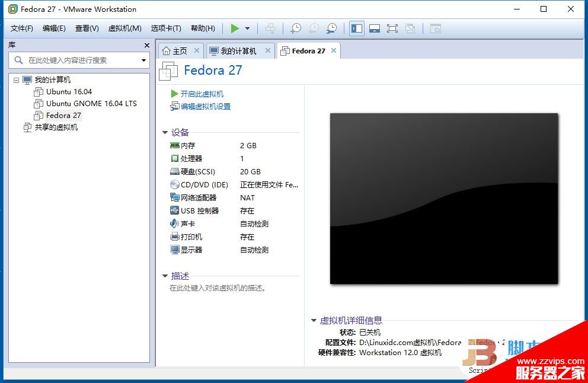Click the NAT network adapter value
The height and width of the screenshot is (383, 588).
(248, 197)
